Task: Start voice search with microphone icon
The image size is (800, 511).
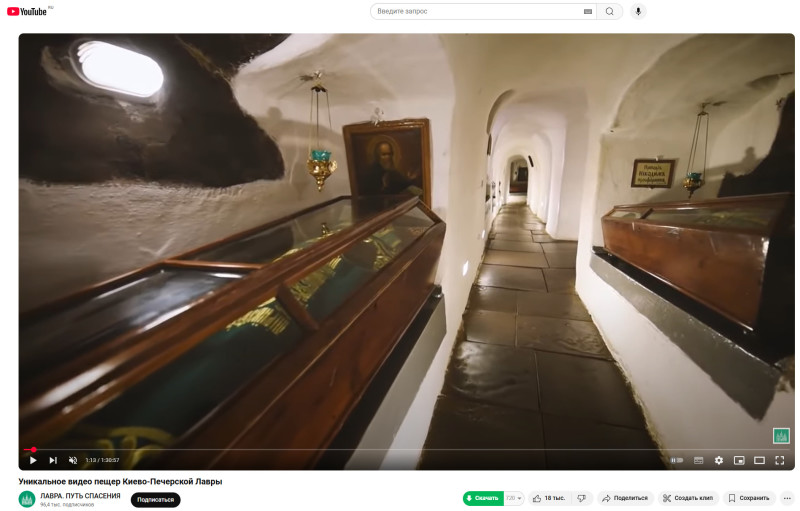Action: pyautogui.click(x=638, y=11)
